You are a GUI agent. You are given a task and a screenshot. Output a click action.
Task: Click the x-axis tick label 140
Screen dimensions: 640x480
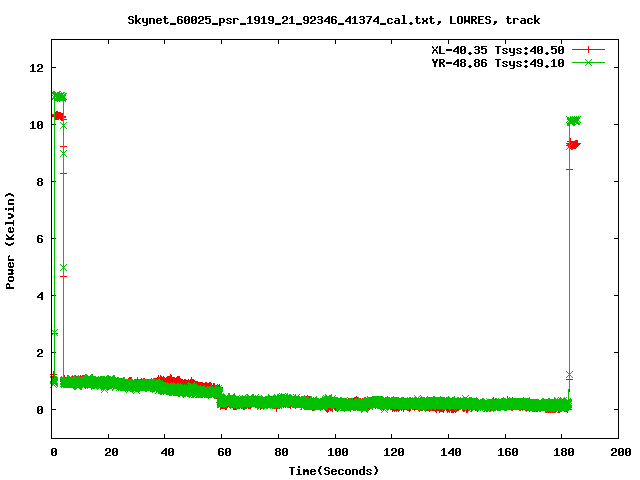[451, 452]
